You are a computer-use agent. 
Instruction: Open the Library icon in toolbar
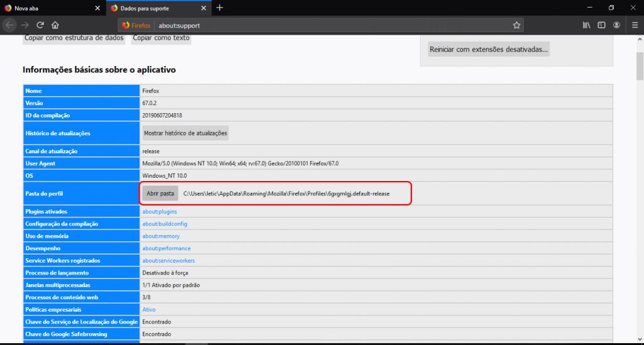pyautogui.click(x=587, y=25)
